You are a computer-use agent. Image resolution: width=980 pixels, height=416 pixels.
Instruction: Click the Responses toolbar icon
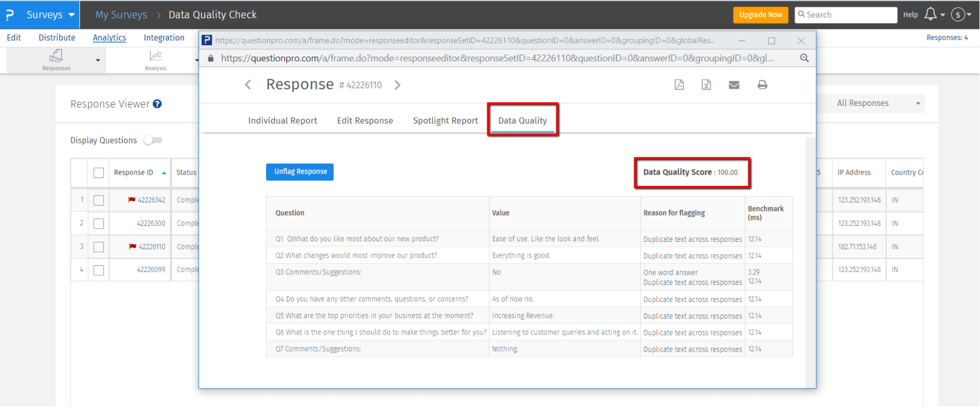56,59
